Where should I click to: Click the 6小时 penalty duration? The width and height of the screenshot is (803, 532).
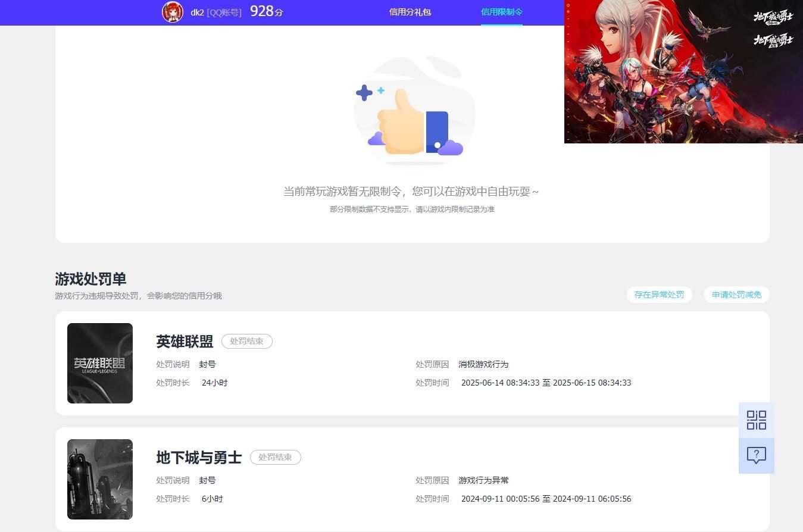(x=212, y=499)
